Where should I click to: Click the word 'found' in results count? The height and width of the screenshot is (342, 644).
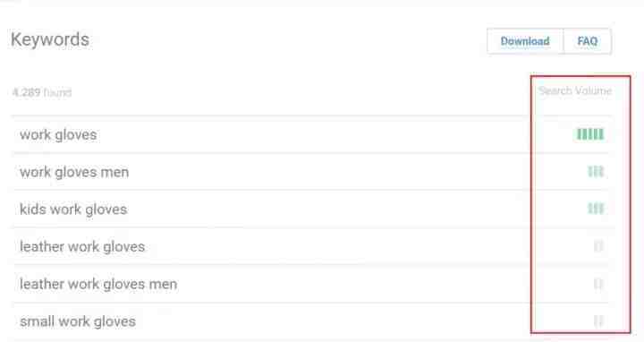tap(57, 92)
